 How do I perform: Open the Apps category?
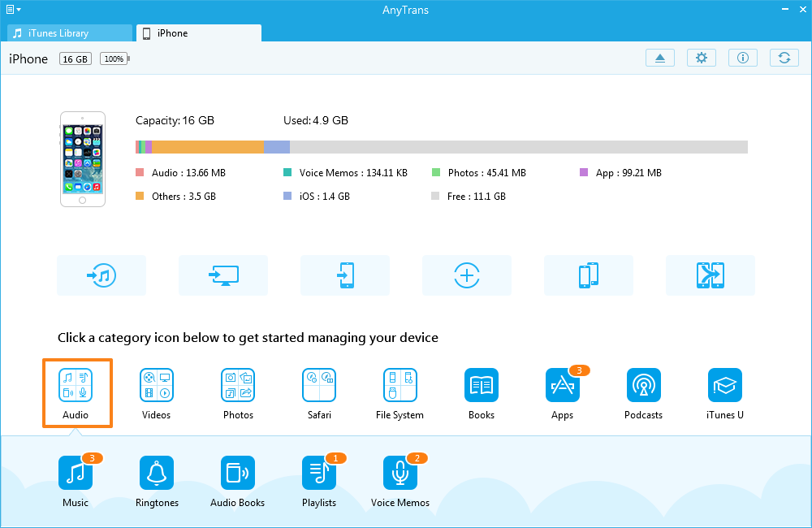(x=563, y=385)
